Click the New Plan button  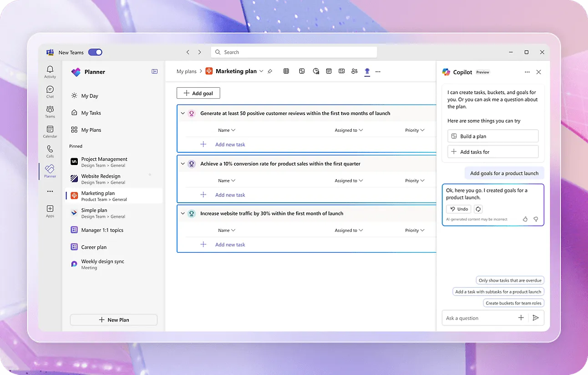[x=114, y=320]
